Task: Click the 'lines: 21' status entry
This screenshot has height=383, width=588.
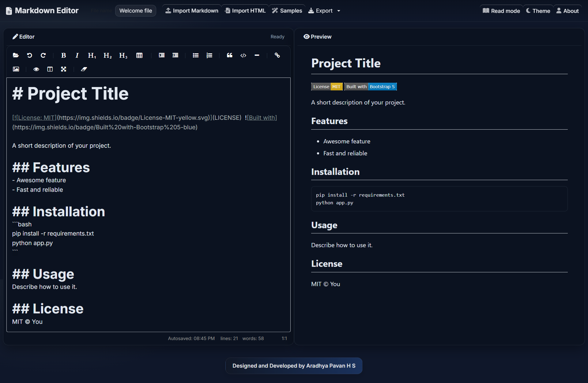Action: pyautogui.click(x=229, y=339)
